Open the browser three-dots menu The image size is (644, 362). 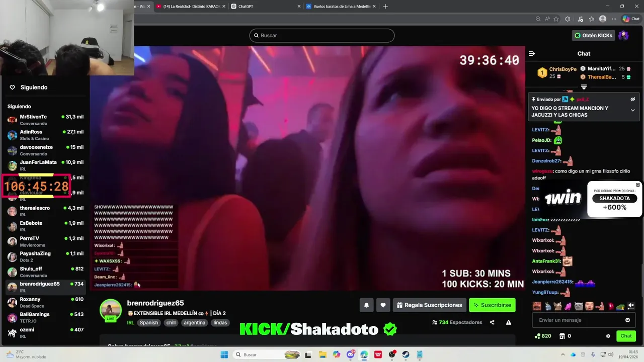(614, 19)
